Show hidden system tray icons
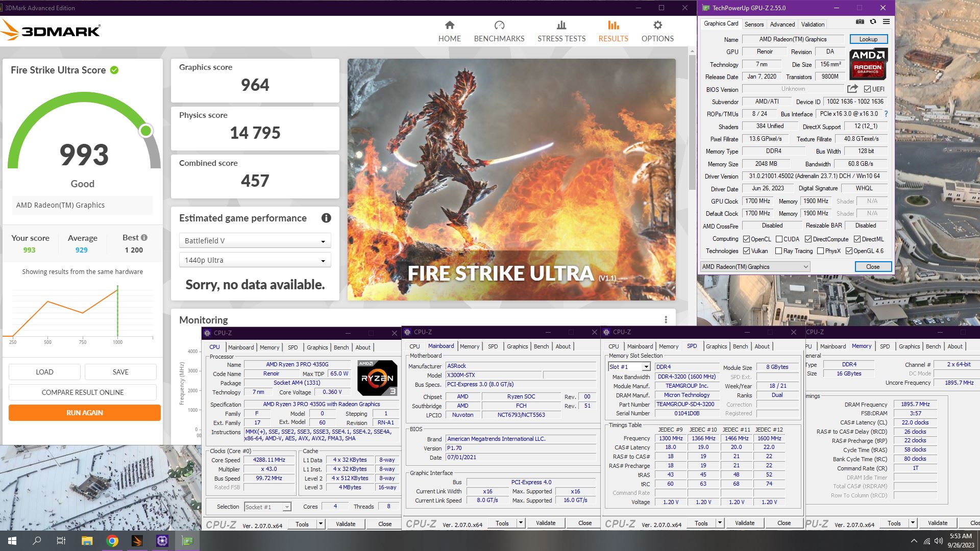Viewport: 980px width, 551px height. pos(914,541)
